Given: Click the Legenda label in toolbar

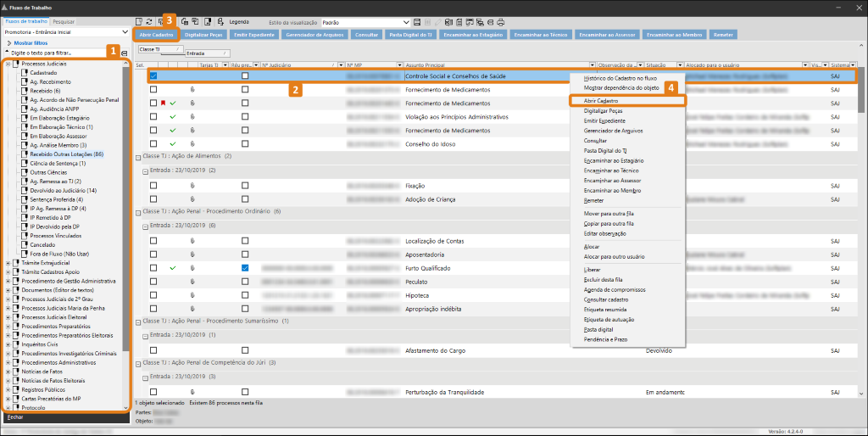Looking at the screenshot, I should click(x=239, y=21).
